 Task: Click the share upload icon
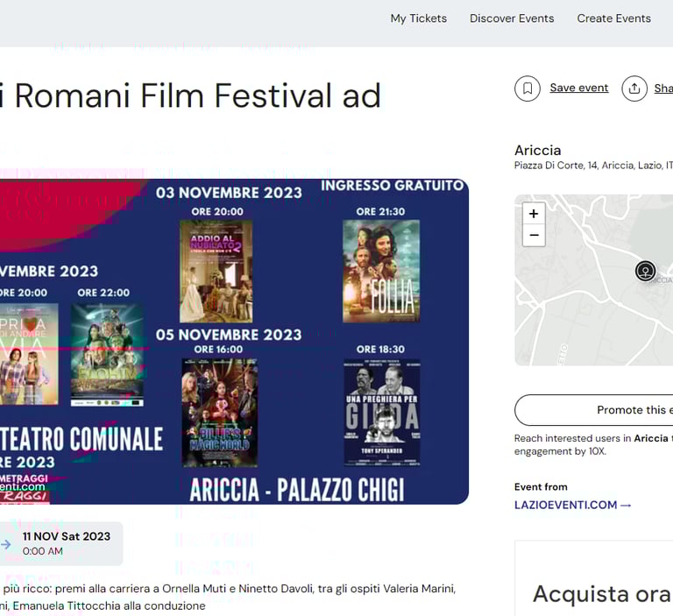634,89
